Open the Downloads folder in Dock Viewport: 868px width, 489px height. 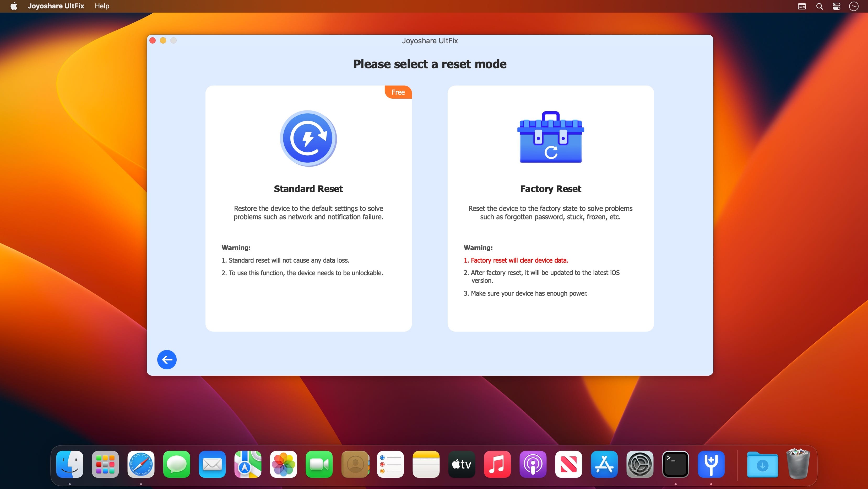coord(762,465)
